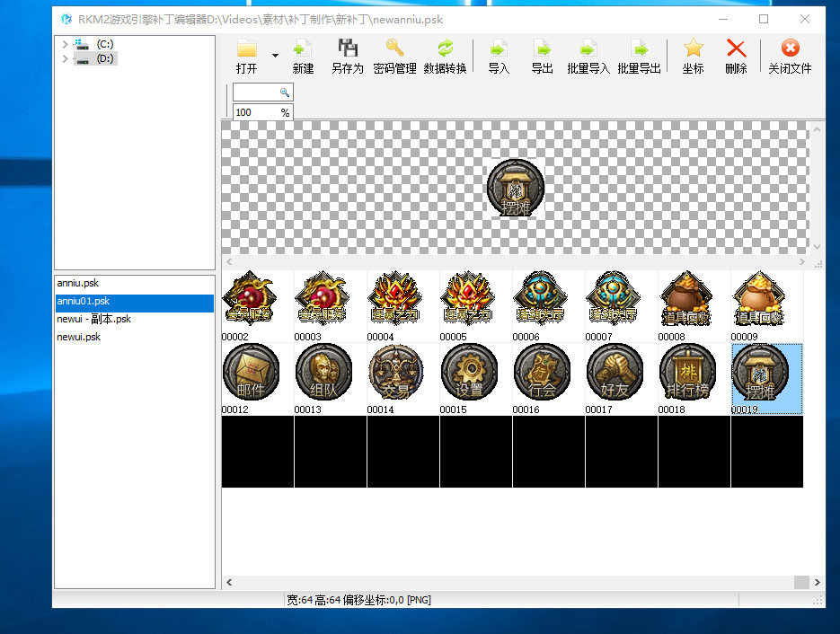The width and height of the screenshot is (840, 634).
Task: Click the 新建 (New) toolbar icon
Action: point(303,50)
